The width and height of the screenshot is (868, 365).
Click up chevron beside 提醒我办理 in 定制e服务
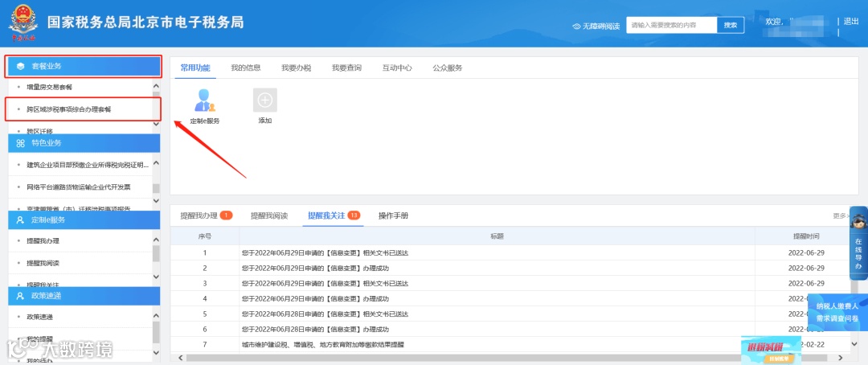click(156, 240)
